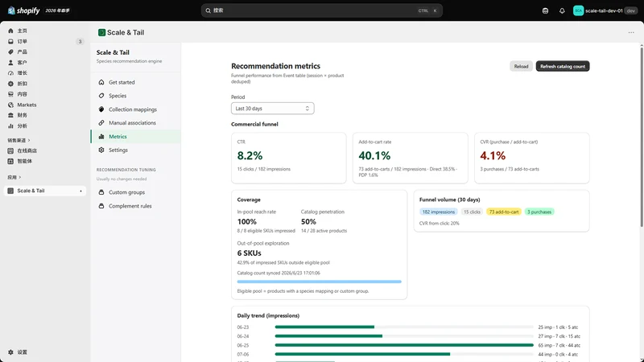This screenshot has width=644, height=362.
Task: Open the sidekick icon beside bell
Action: tap(545, 10)
